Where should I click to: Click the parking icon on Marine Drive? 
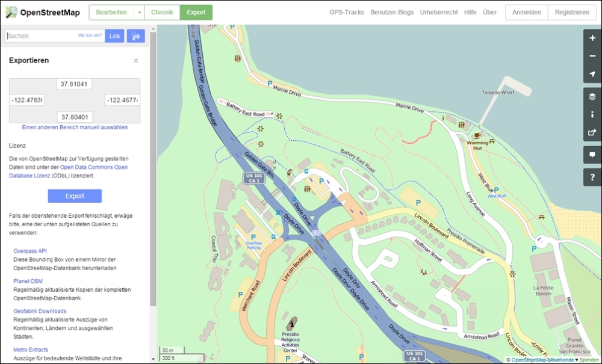[270, 83]
